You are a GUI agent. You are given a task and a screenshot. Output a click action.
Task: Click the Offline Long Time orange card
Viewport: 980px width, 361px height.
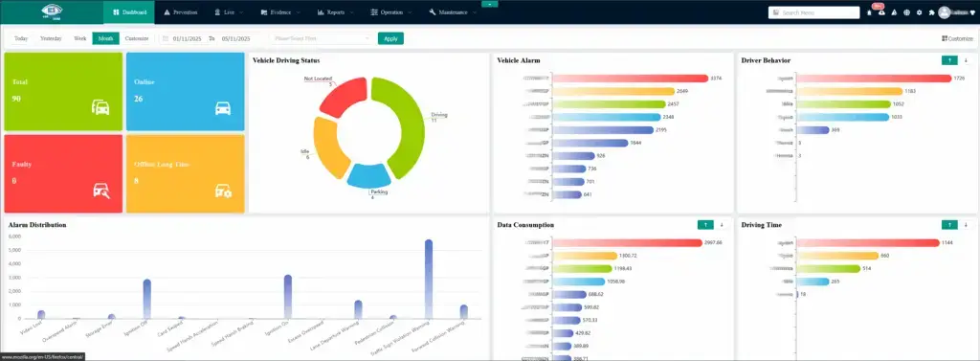[185, 174]
